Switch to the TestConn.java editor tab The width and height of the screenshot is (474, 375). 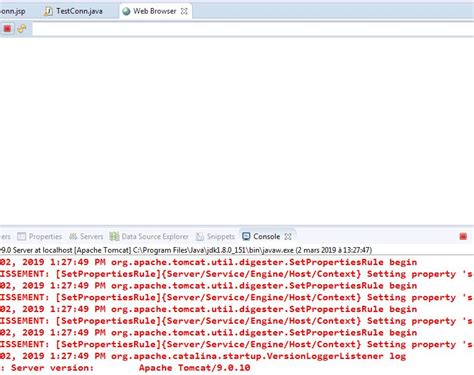tap(74, 11)
